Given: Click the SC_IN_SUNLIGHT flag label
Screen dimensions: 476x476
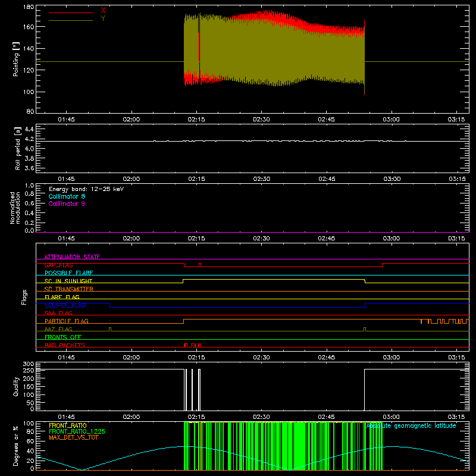Looking at the screenshot, I should tap(68, 281).
